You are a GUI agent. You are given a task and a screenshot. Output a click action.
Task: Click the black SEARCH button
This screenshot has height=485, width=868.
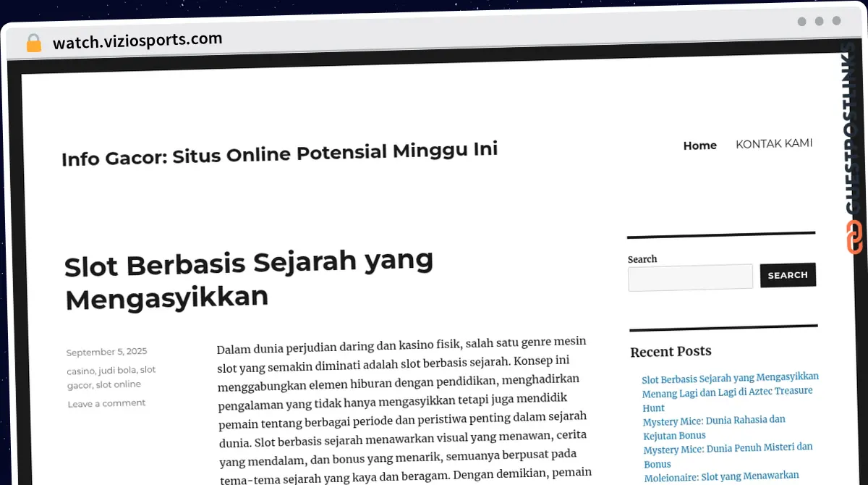coord(788,275)
